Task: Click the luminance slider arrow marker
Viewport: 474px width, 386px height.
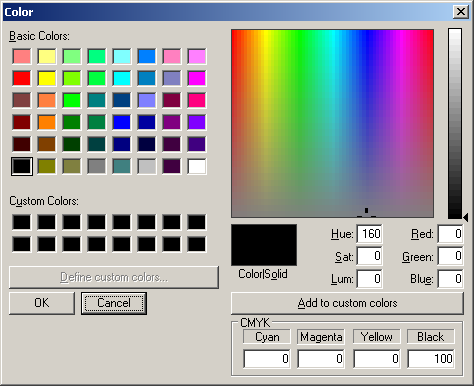Action: pyautogui.click(x=466, y=217)
